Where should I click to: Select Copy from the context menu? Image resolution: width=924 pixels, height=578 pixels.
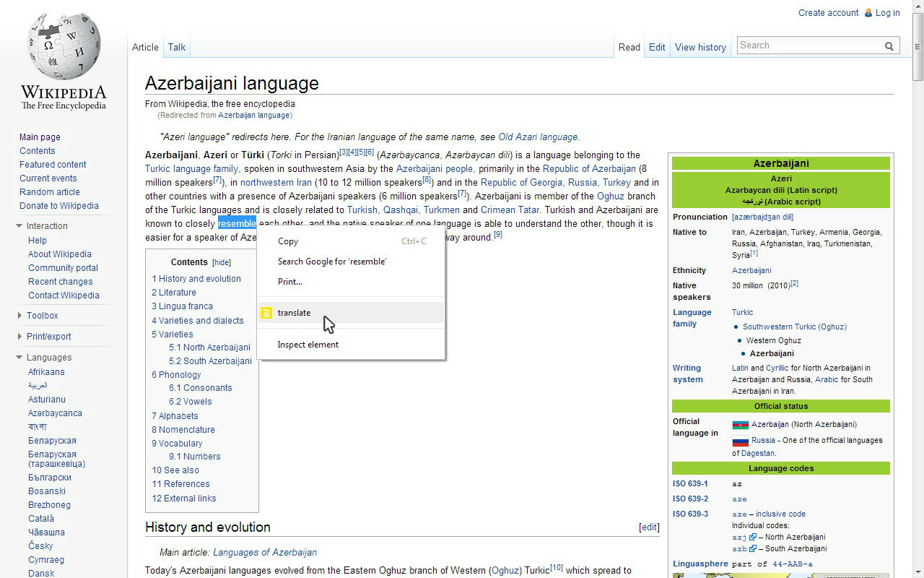point(287,241)
